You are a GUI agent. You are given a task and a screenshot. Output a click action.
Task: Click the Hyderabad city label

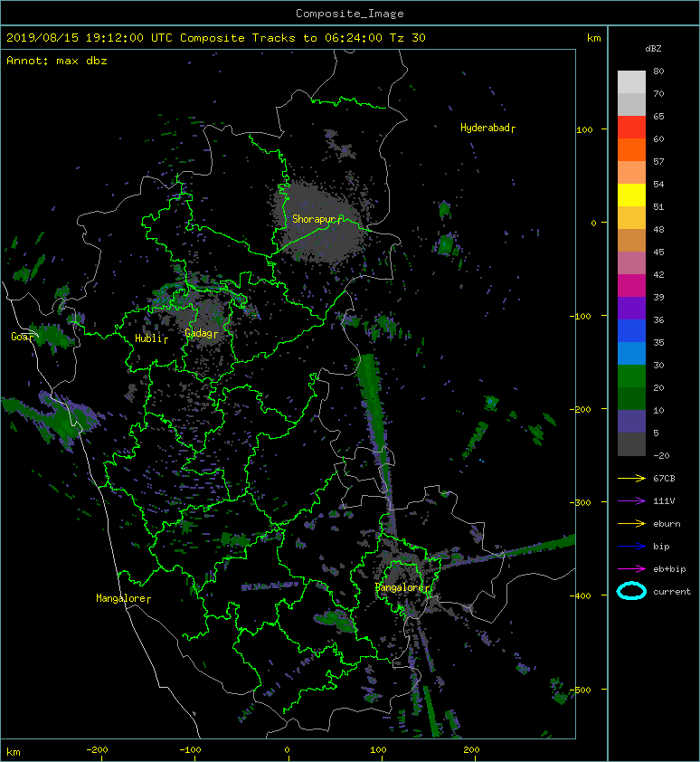(x=487, y=128)
